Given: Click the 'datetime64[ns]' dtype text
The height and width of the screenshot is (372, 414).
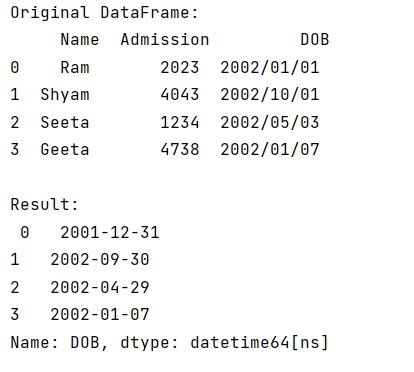Looking at the screenshot, I should pos(259,342).
